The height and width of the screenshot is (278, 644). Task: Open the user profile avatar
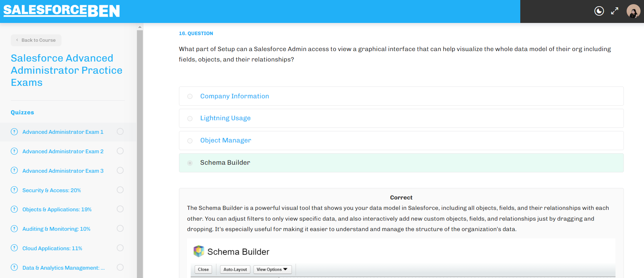click(x=633, y=11)
